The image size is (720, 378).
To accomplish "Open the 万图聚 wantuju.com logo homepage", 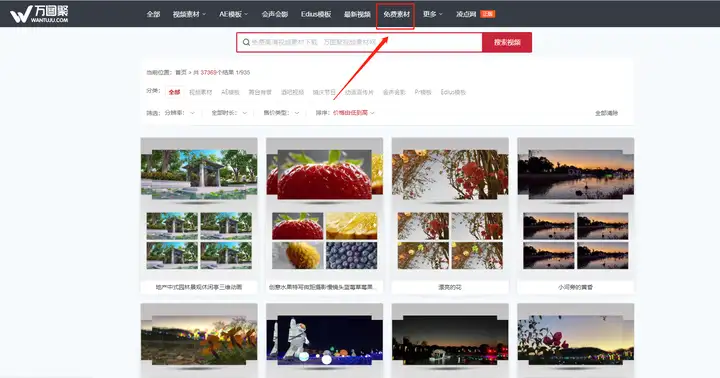I will coord(39,14).
